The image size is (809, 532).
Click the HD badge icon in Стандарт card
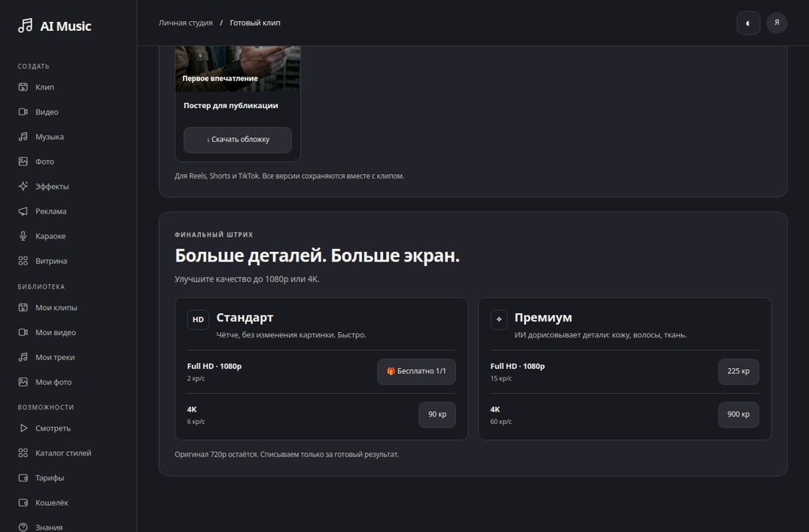click(x=198, y=320)
